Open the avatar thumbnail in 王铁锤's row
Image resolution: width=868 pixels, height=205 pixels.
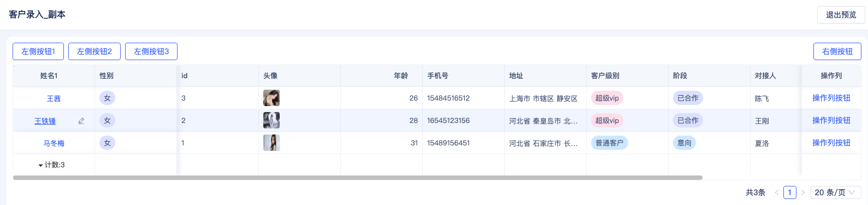click(x=271, y=120)
